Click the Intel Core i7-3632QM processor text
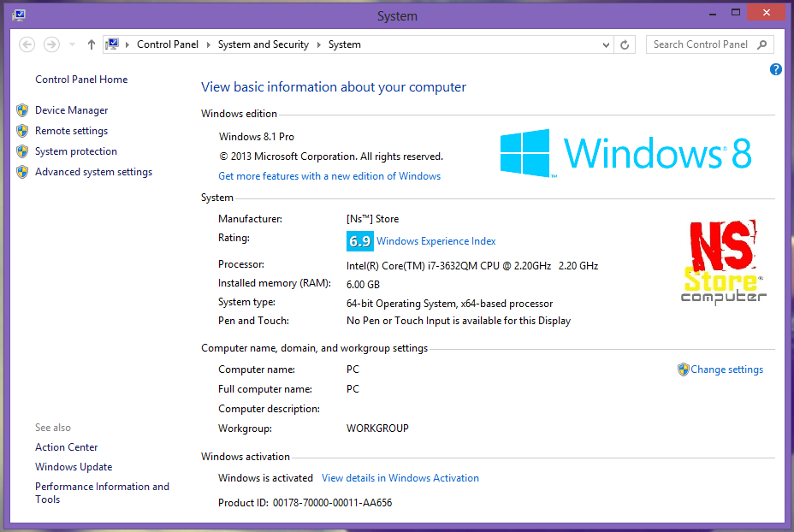 click(x=472, y=266)
